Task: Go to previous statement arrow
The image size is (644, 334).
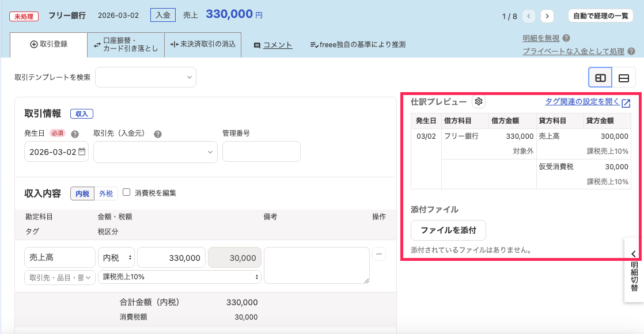Action: coord(529,16)
